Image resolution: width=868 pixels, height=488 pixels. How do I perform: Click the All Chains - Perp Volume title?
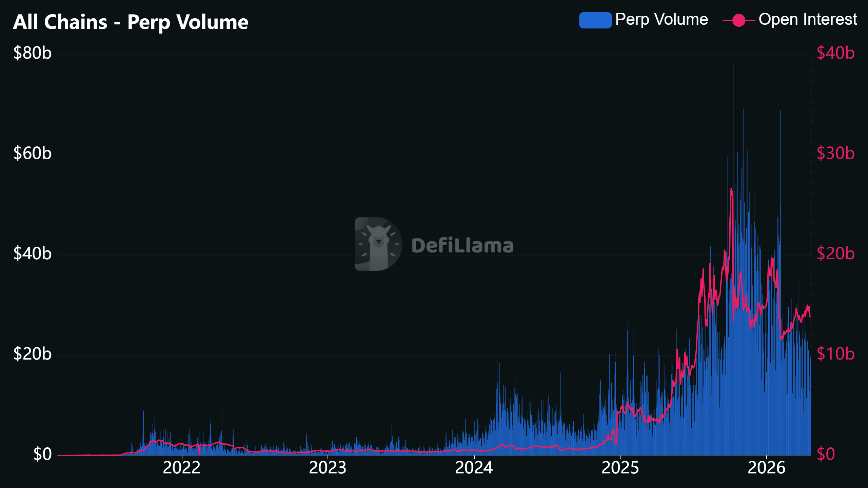click(131, 22)
